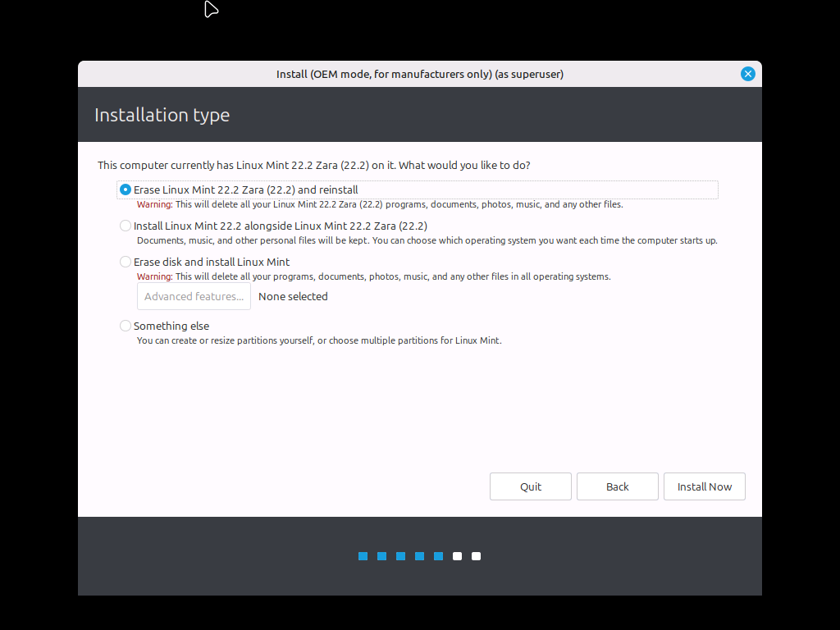The height and width of the screenshot is (630, 840).
Task: Click the third blue progress dot
Action: click(400, 556)
